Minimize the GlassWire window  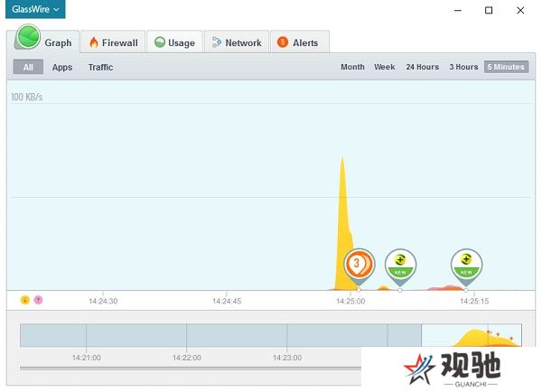tap(458, 10)
